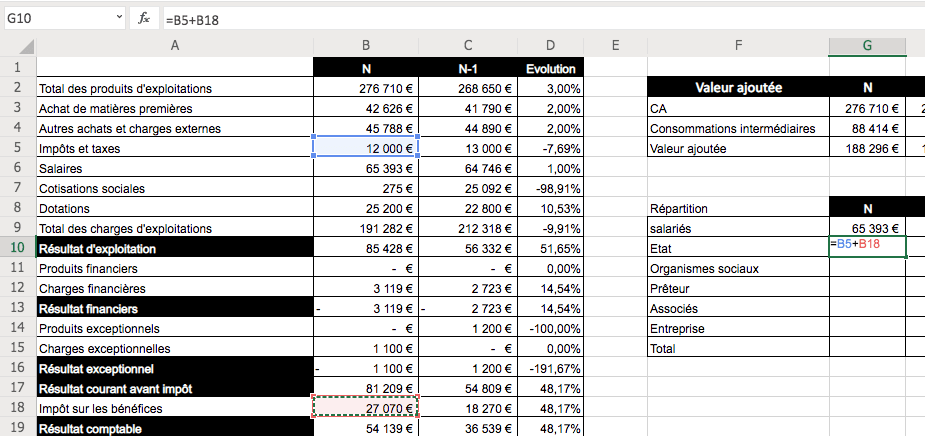Click the Evolution column header cell

click(x=551, y=68)
